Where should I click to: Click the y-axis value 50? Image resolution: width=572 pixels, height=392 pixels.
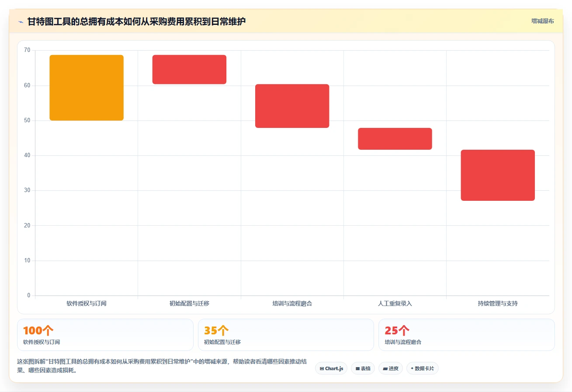click(27, 120)
